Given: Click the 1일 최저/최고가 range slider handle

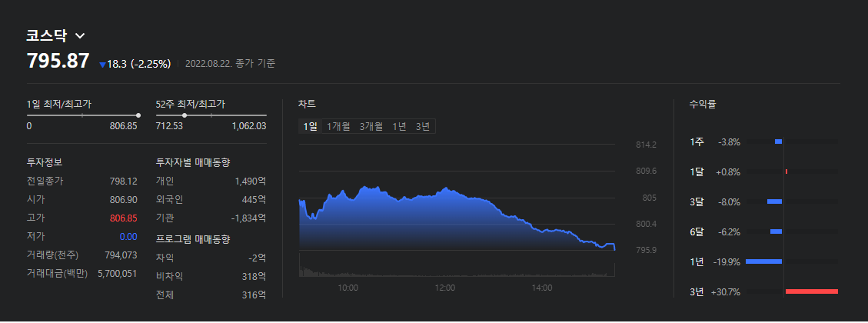Looking at the screenshot, I should click(138, 115).
